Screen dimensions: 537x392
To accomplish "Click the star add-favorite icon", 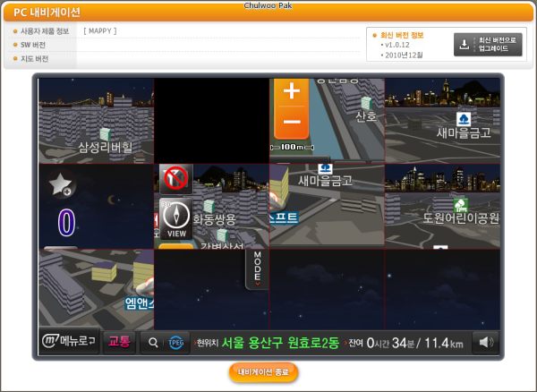I will click(62, 185).
